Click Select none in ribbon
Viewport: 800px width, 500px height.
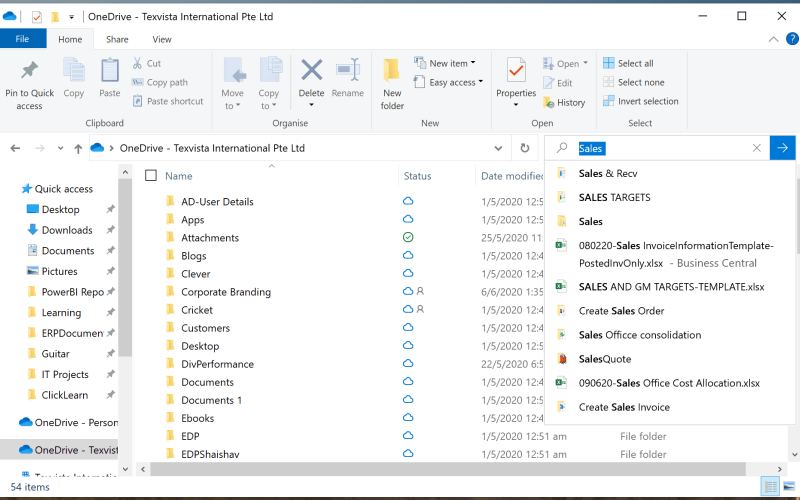634,82
